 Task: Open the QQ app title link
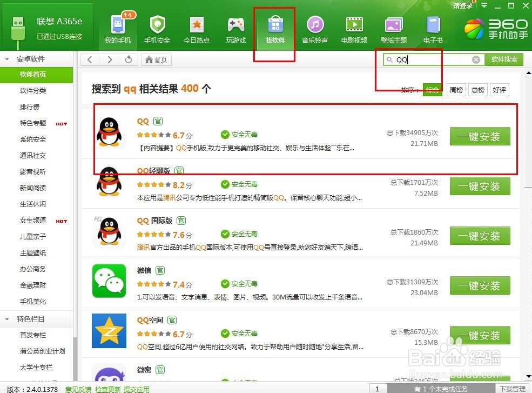(143, 121)
